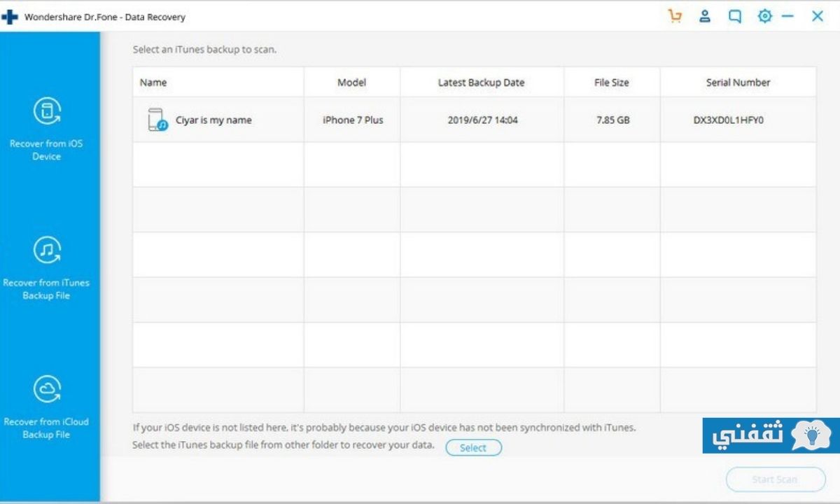Open Recover from iCloud Backup File label
Screen dimensions: 840x504
pos(46,428)
